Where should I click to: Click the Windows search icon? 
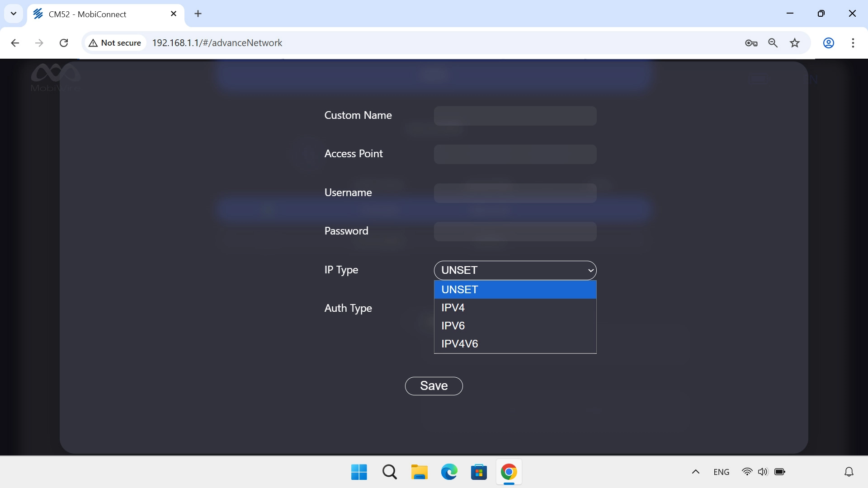[389, 472]
